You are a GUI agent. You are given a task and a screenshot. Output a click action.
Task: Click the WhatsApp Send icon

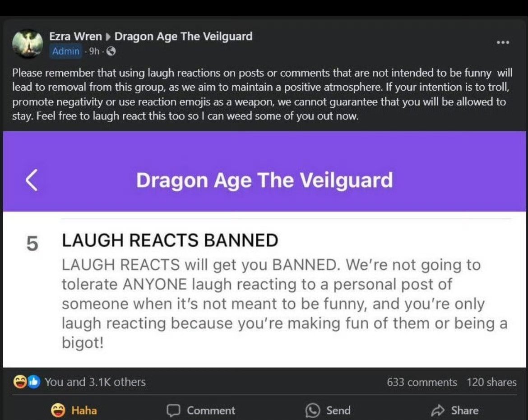312,411
